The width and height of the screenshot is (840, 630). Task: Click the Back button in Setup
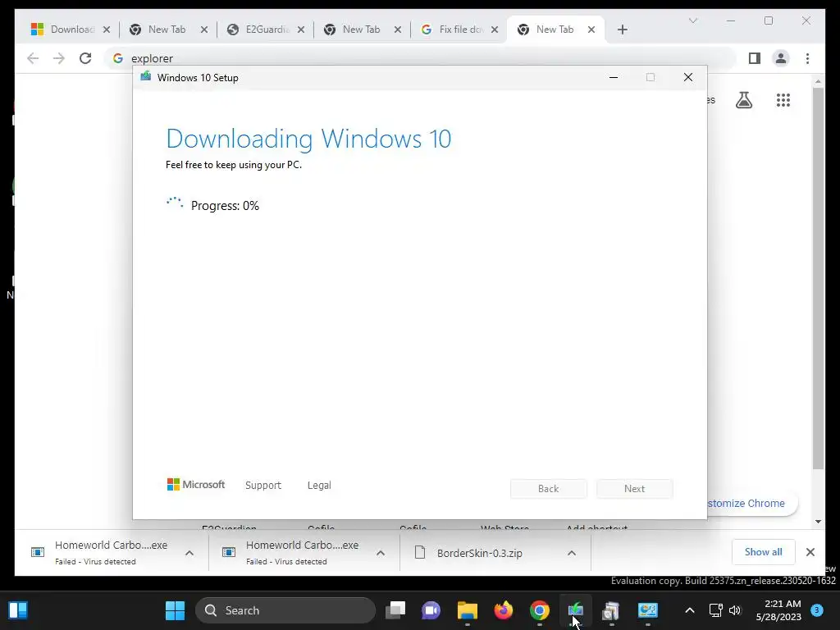tap(549, 489)
